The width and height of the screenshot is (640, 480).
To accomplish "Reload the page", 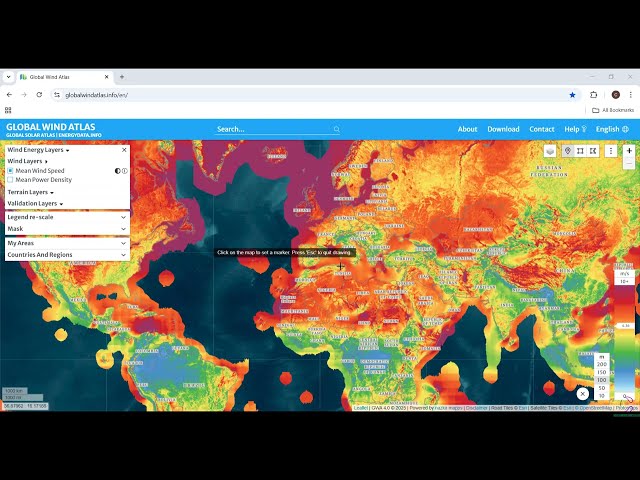I will 39,95.
